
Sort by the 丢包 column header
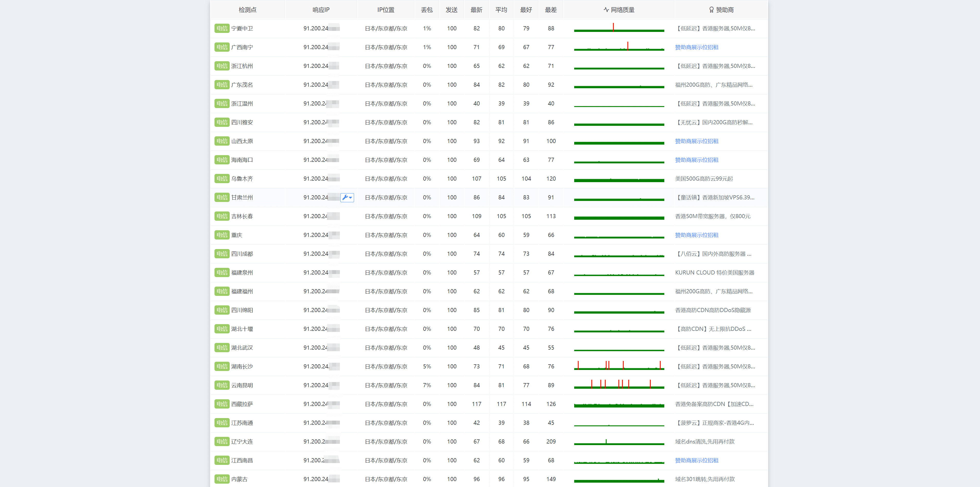[x=426, y=10]
